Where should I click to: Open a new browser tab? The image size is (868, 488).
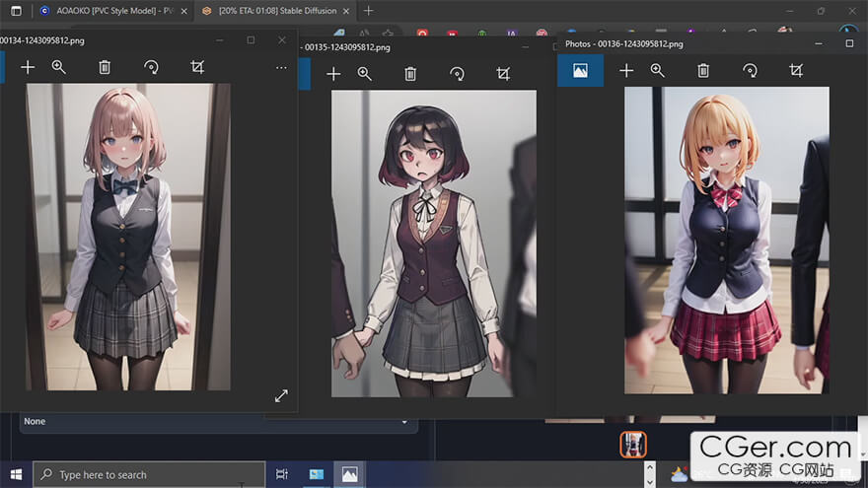(x=368, y=11)
